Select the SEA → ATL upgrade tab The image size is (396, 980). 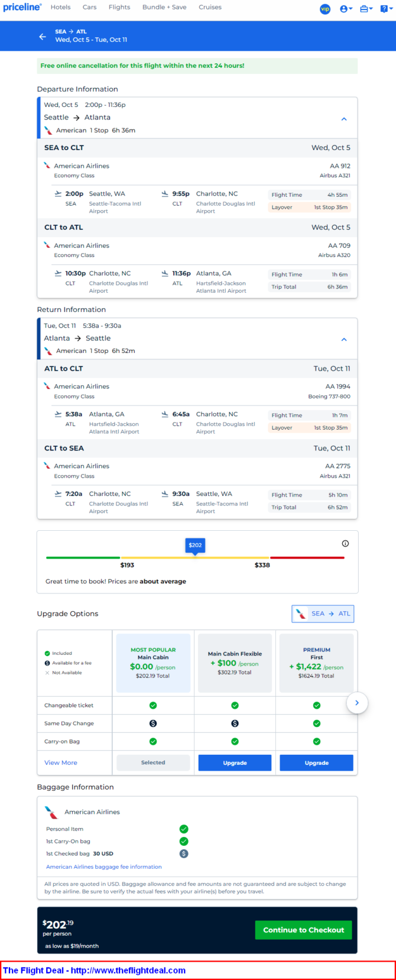(x=323, y=614)
